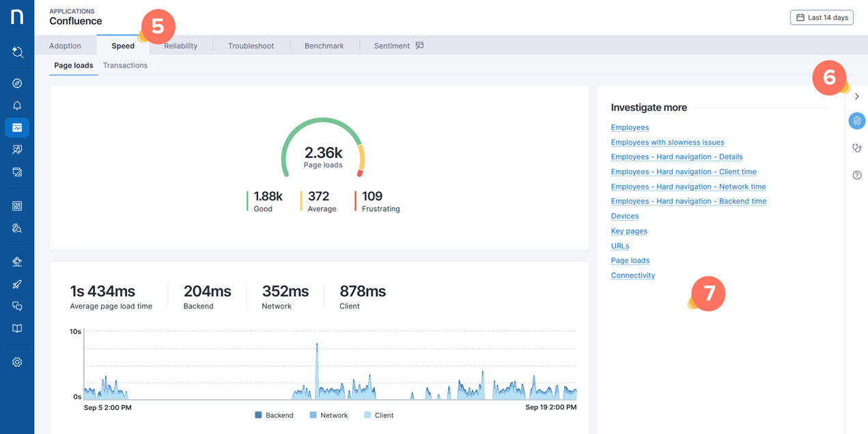Open settings gear in sidebar
This screenshot has width=868, height=434.
(x=17, y=362)
